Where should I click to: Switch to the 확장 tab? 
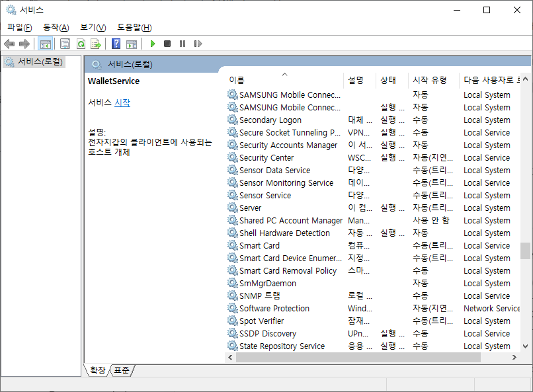pyautogui.click(x=98, y=370)
